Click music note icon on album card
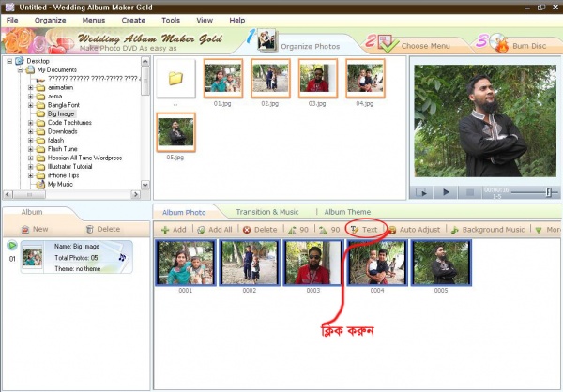 [x=122, y=257]
